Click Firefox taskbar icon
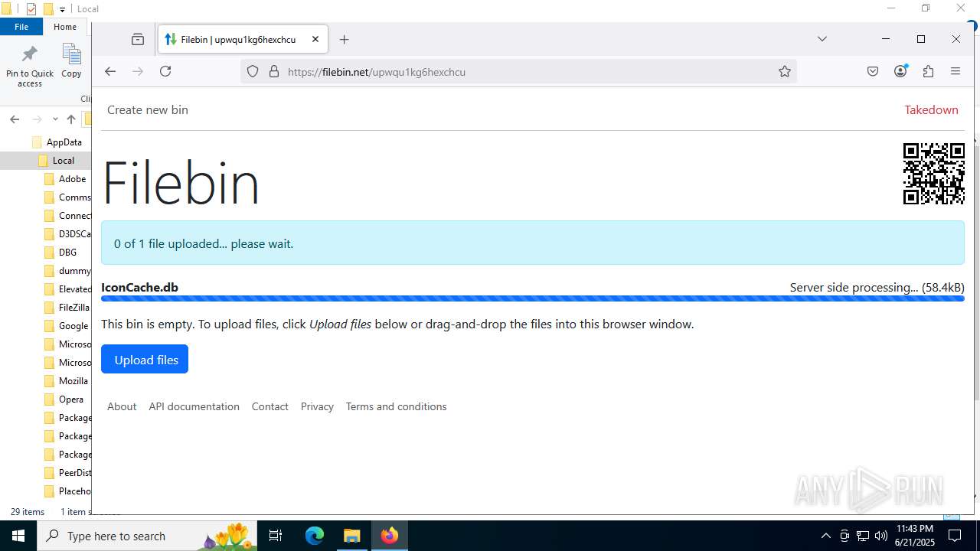Image resolution: width=980 pixels, height=551 pixels. (x=390, y=536)
